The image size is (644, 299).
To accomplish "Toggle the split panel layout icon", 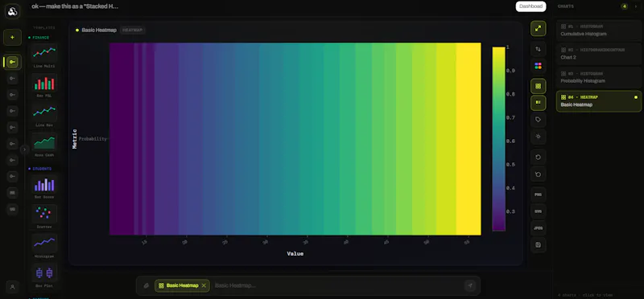I will [538, 103].
